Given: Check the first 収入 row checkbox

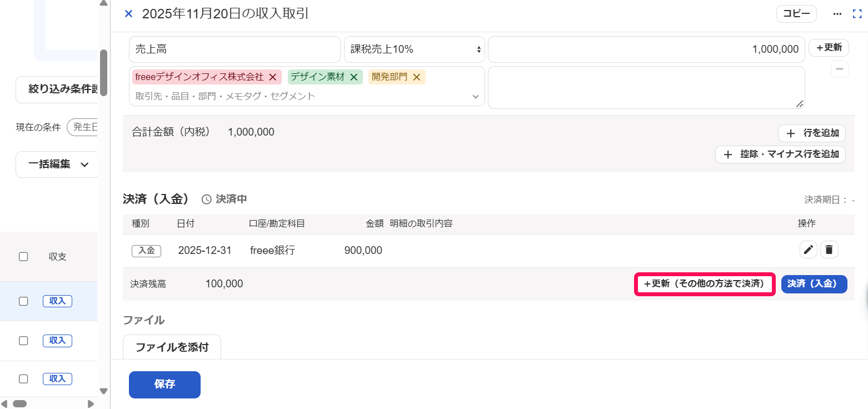Looking at the screenshot, I should point(23,301).
